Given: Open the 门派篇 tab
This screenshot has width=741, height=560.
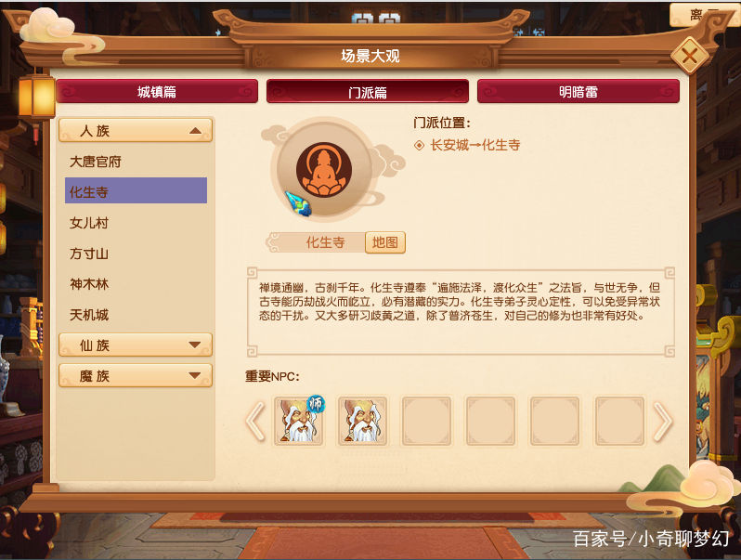Looking at the screenshot, I should pyautogui.click(x=368, y=91).
